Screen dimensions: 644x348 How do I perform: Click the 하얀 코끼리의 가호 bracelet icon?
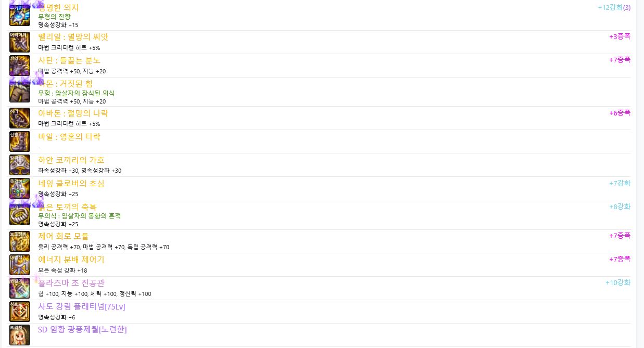point(20,165)
